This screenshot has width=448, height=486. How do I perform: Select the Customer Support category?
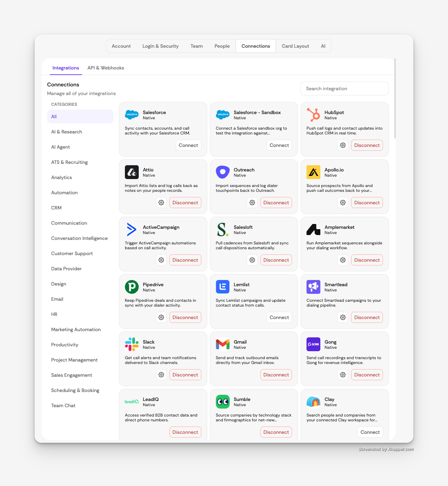80,253
